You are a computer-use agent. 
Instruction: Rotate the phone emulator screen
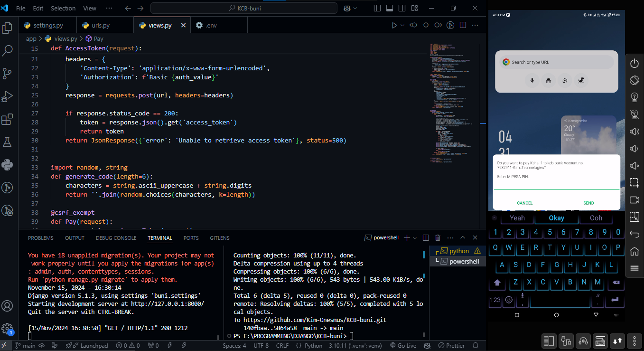(634, 80)
